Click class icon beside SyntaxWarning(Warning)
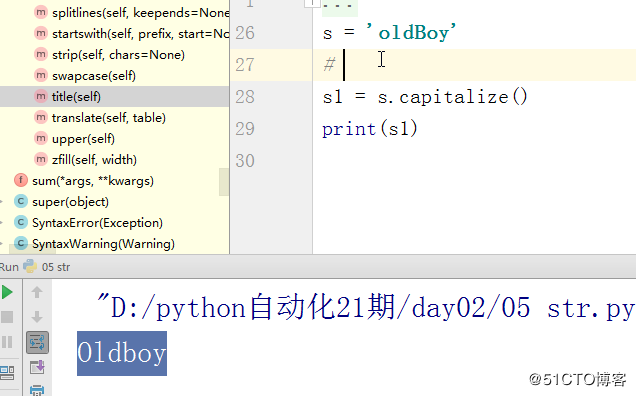The image size is (636, 396). (x=21, y=243)
